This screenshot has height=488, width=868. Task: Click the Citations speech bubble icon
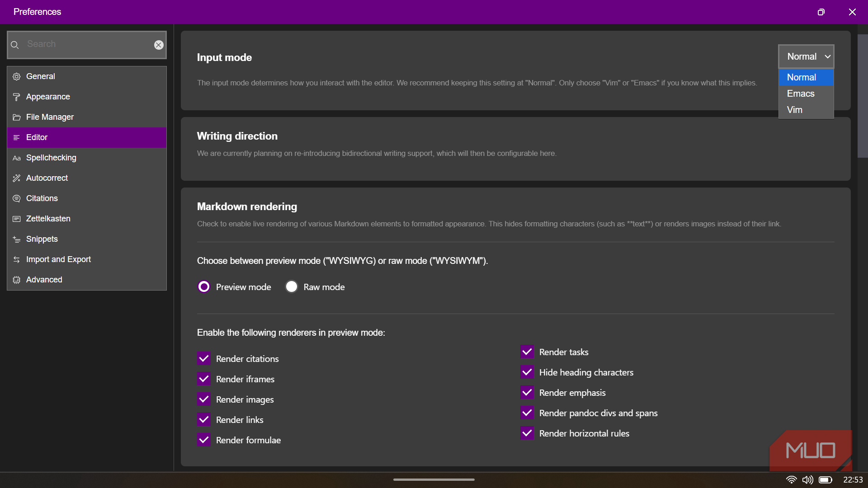[x=17, y=199]
